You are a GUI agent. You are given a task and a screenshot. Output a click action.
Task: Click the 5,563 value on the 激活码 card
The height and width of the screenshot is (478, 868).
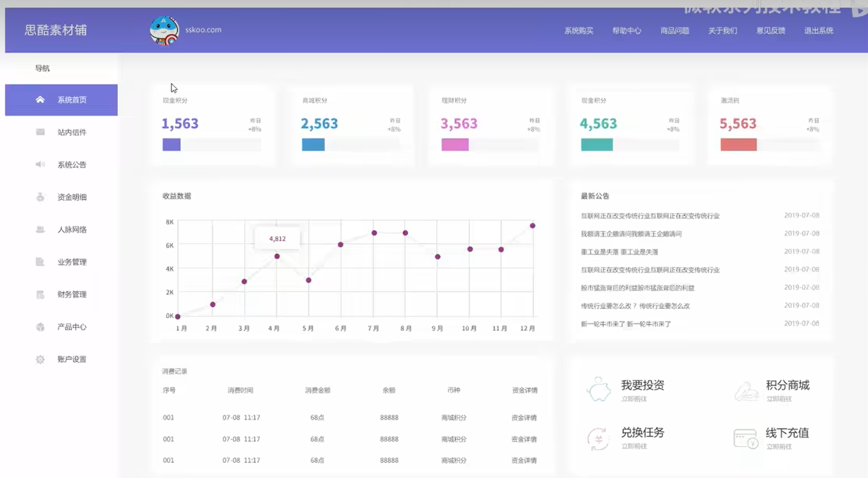pyautogui.click(x=738, y=124)
